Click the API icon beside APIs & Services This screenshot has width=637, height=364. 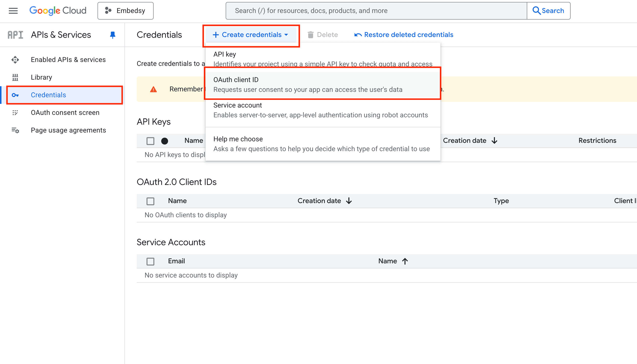(15, 35)
